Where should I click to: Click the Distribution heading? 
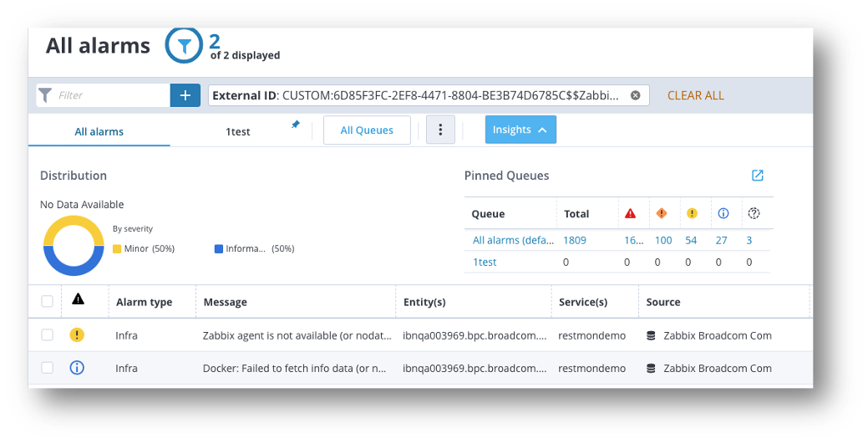[x=73, y=176]
